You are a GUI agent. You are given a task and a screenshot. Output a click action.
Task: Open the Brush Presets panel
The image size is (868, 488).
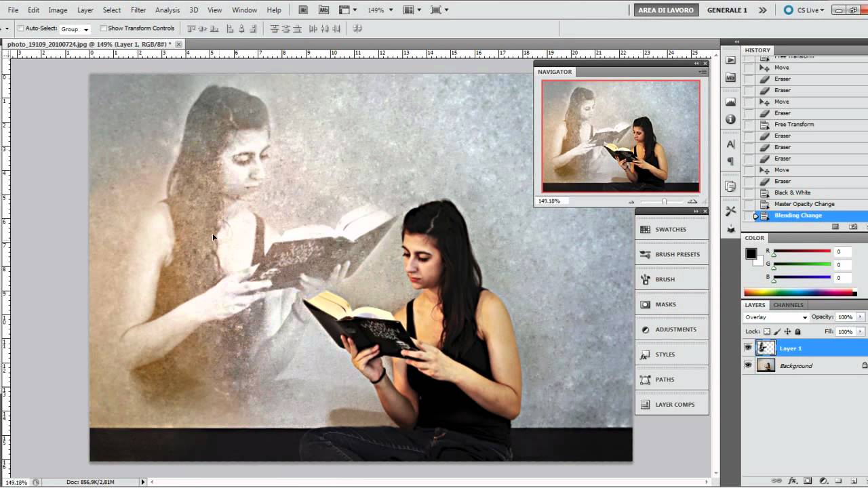[x=672, y=254]
